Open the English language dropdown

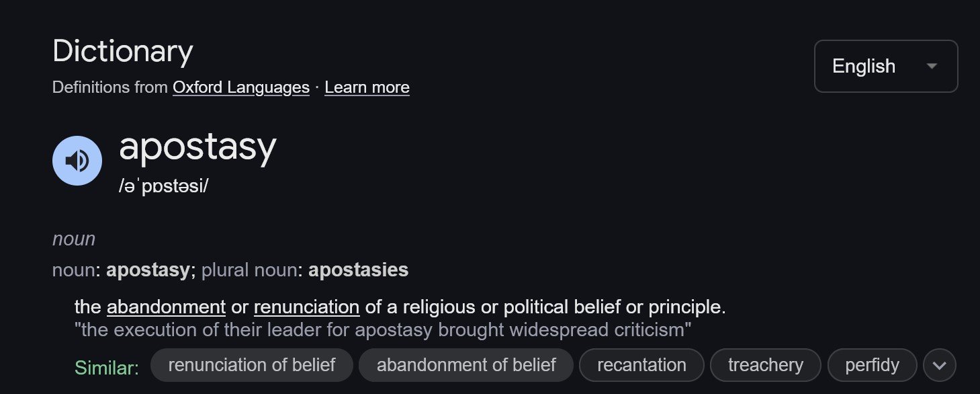pyautogui.click(x=885, y=66)
